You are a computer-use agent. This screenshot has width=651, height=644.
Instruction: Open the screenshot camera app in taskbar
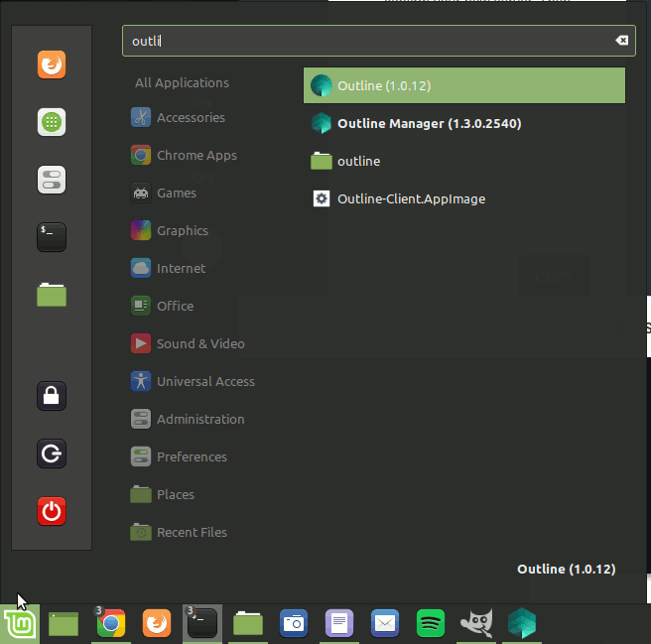(x=294, y=623)
